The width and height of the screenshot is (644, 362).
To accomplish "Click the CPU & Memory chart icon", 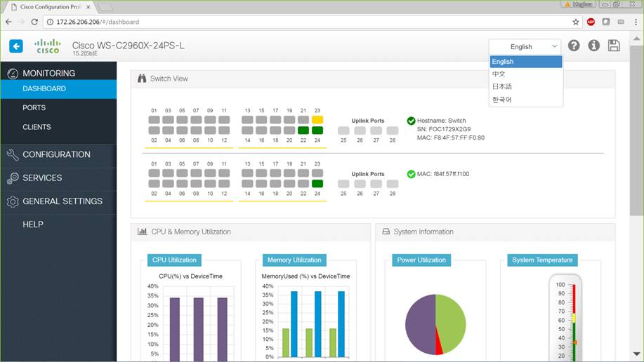I will pos(142,232).
